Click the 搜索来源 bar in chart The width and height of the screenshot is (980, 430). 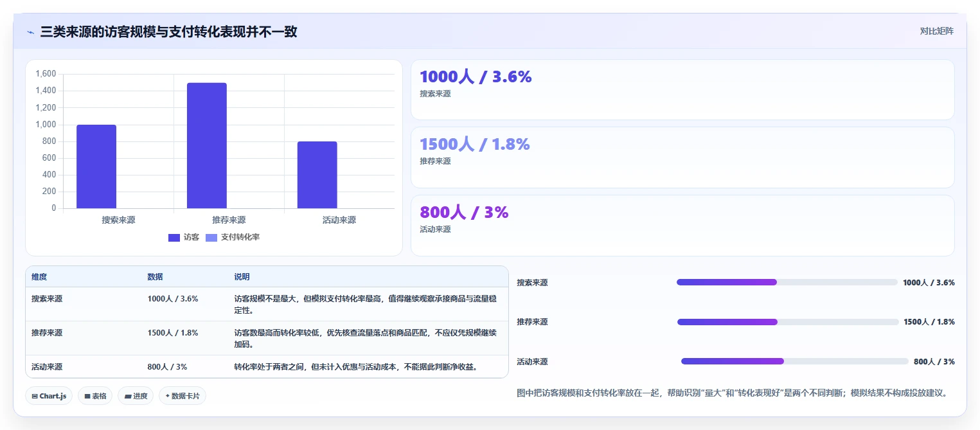click(96, 166)
